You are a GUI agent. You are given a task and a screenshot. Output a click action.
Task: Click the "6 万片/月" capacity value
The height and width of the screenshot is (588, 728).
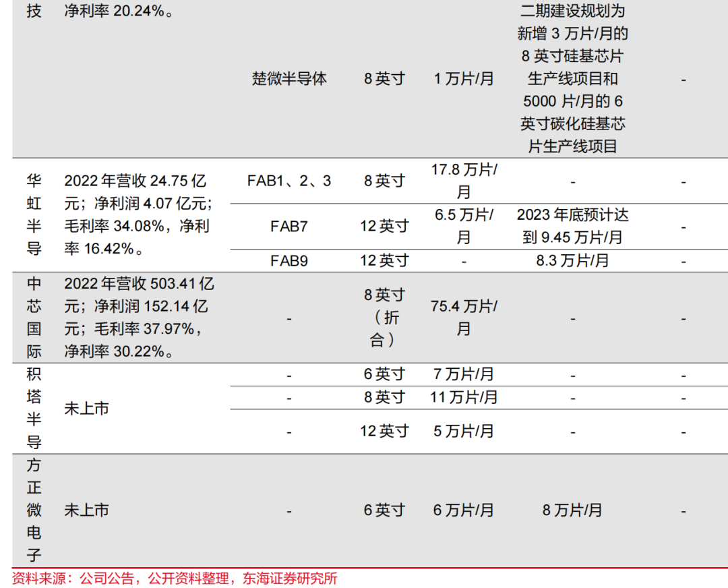coord(464,510)
